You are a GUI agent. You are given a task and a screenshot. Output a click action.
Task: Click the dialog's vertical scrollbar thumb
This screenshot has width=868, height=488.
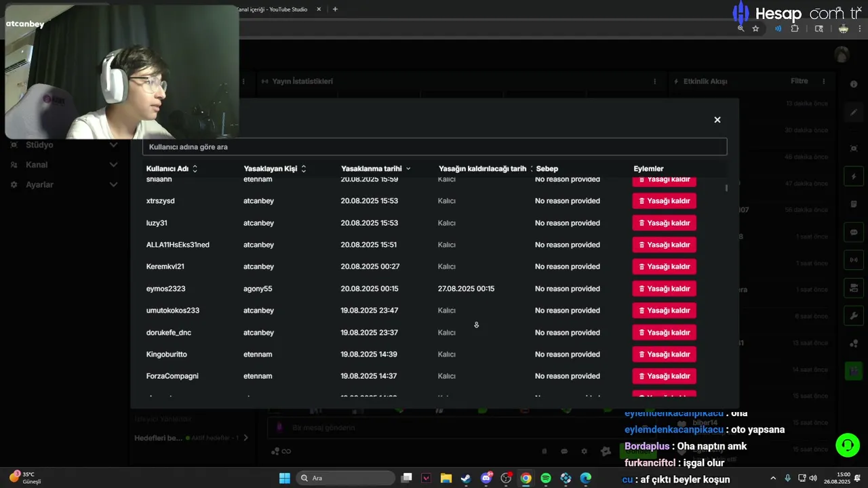(726, 188)
